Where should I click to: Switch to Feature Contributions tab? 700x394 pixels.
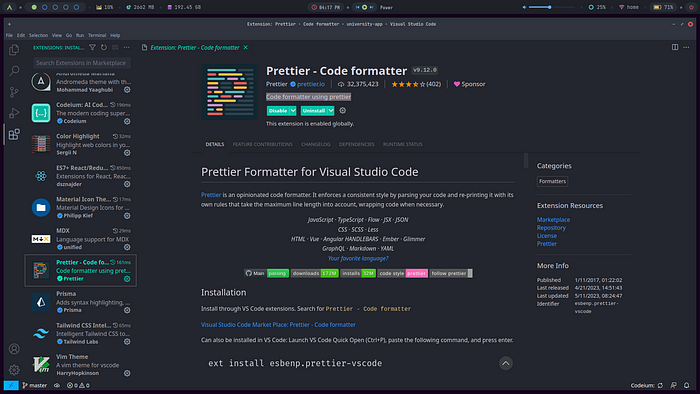(x=262, y=144)
